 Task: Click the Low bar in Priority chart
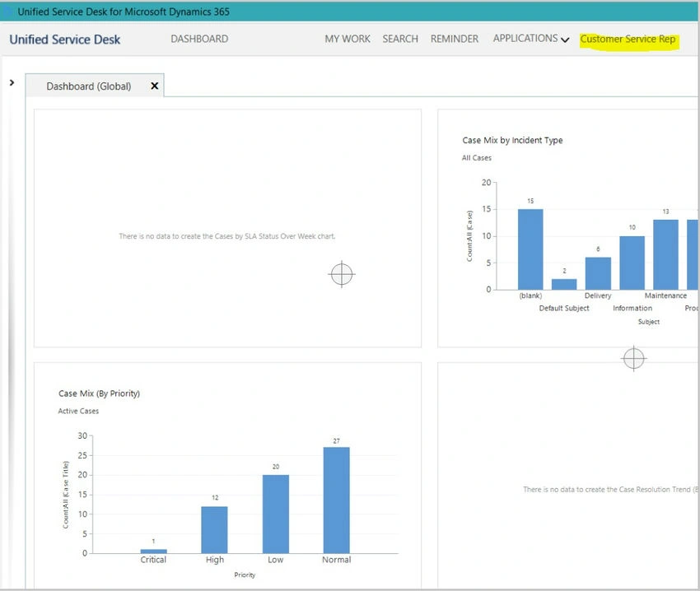pos(275,514)
